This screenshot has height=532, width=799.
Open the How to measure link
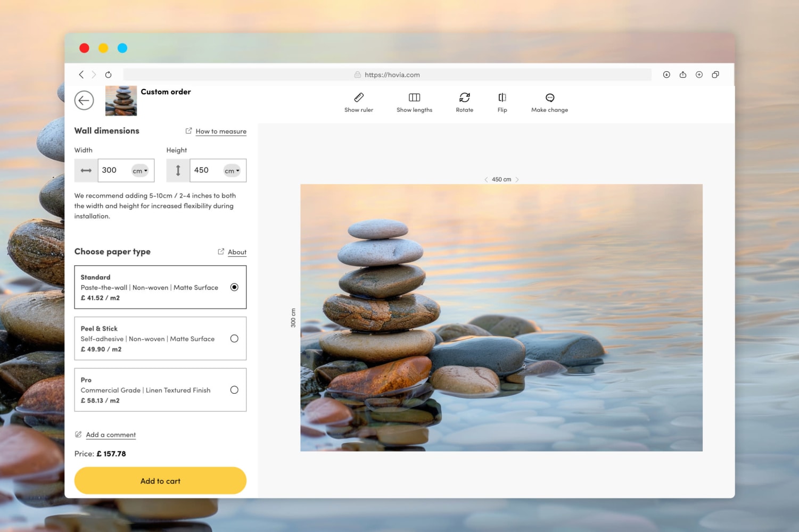coord(221,131)
